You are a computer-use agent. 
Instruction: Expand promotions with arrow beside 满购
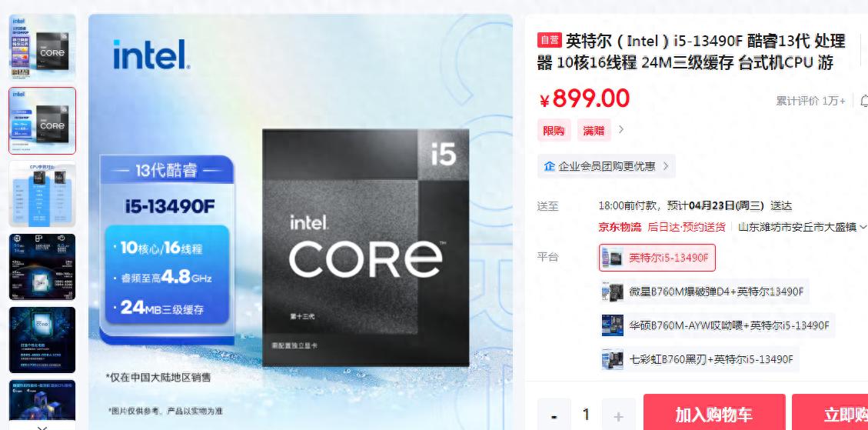(621, 130)
